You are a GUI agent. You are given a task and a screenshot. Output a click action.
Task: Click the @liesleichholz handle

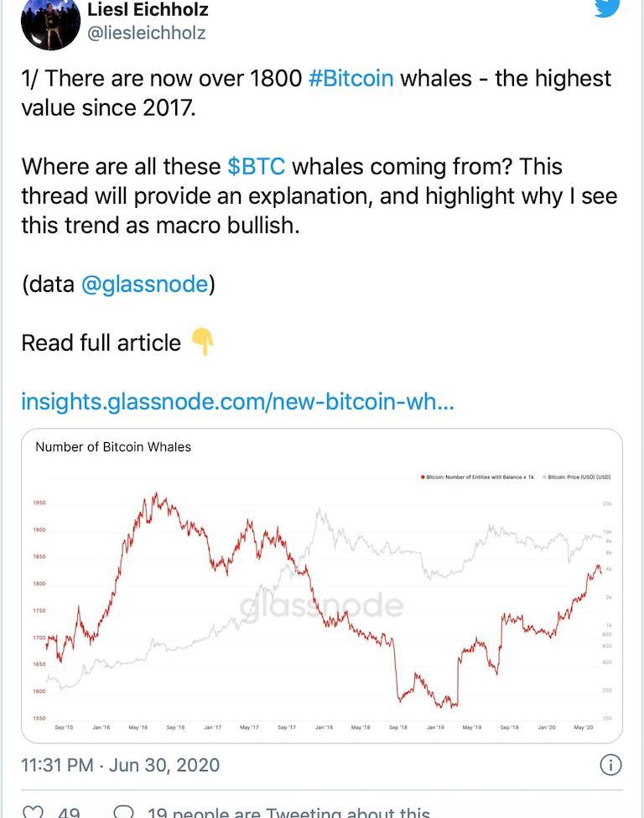[x=146, y=33]
